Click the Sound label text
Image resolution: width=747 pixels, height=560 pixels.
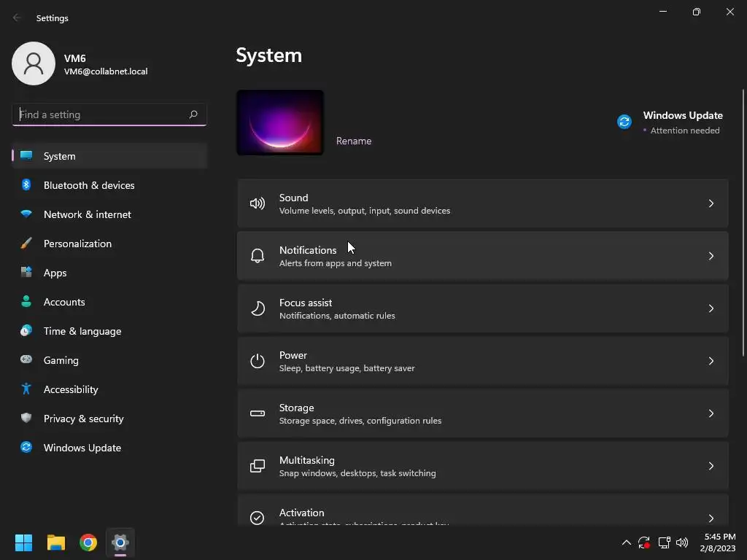click(293, 198)
